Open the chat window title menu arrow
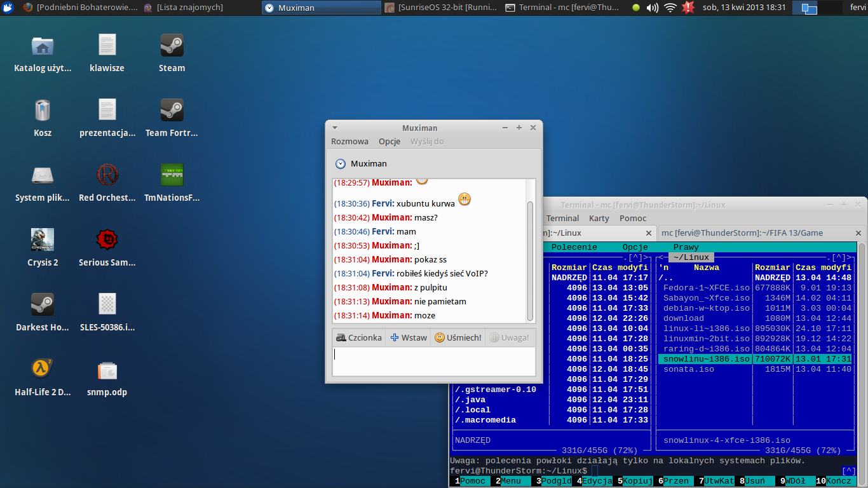Viewport: 868px width, 488px height. click(x=335, y=128)
